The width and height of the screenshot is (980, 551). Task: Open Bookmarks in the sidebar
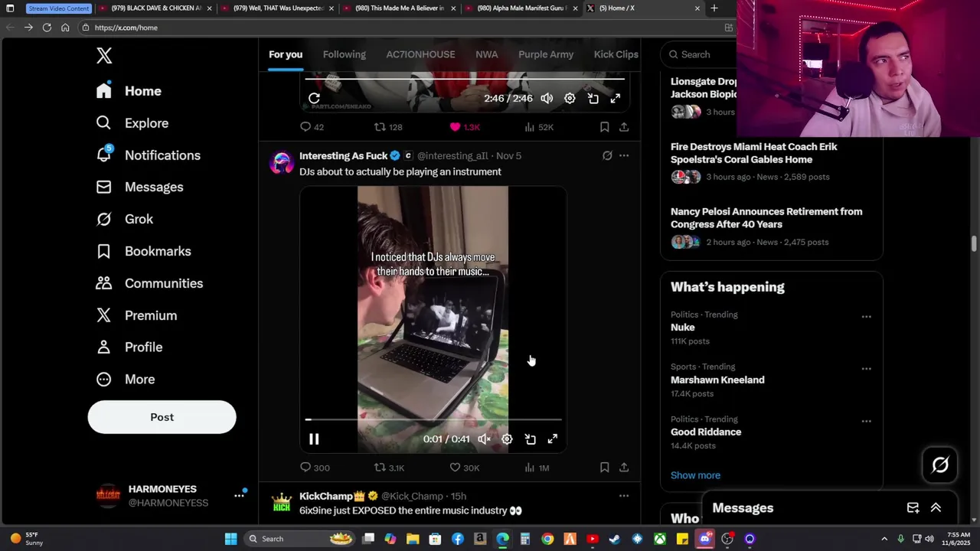tap(143, 252)
